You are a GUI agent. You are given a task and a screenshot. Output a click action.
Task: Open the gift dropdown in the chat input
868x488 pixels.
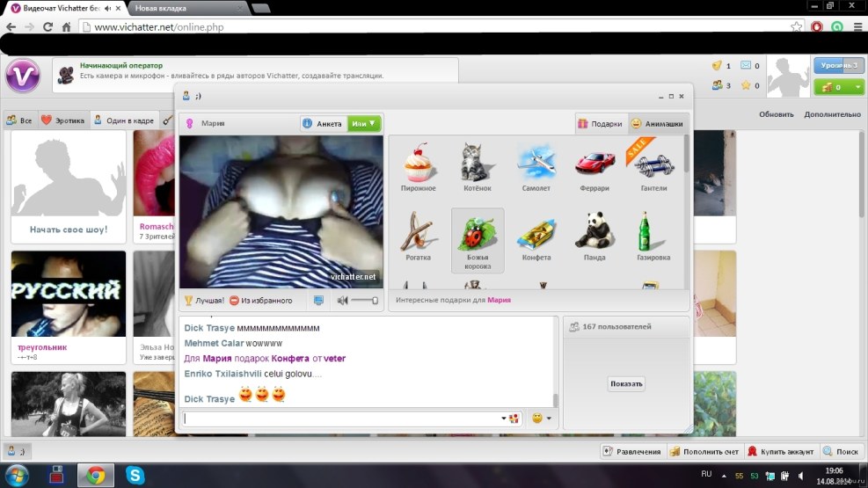click(x=510, y=419)
